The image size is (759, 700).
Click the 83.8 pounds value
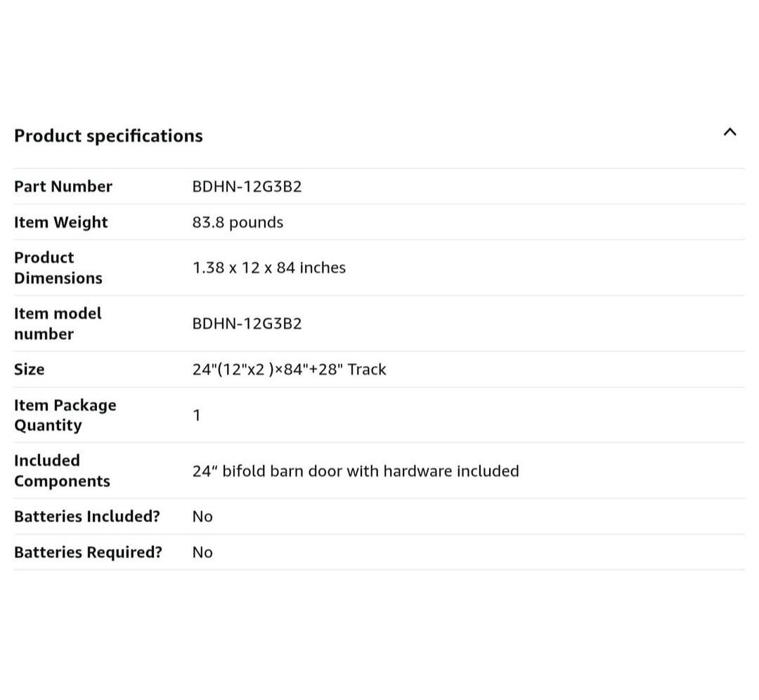238,222
